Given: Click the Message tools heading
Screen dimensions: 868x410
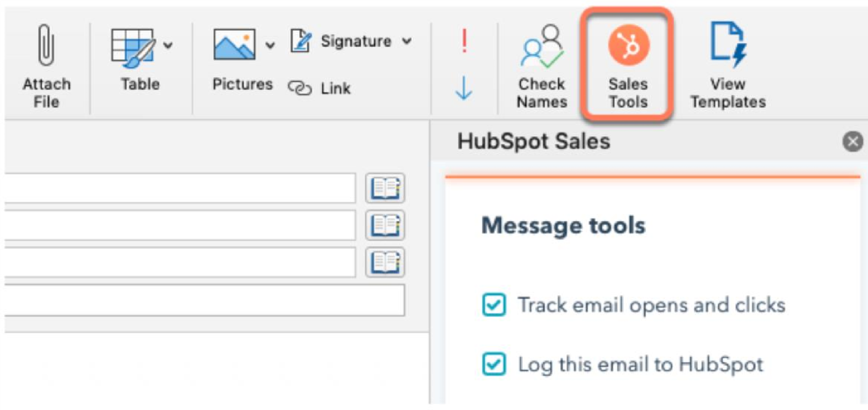Looking at the screenshot, I should point(564,225).
